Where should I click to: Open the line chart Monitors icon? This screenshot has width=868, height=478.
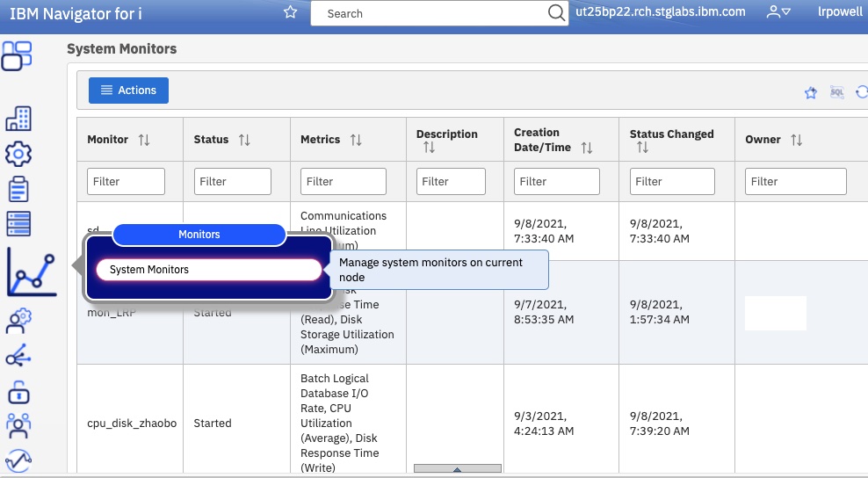33,272
